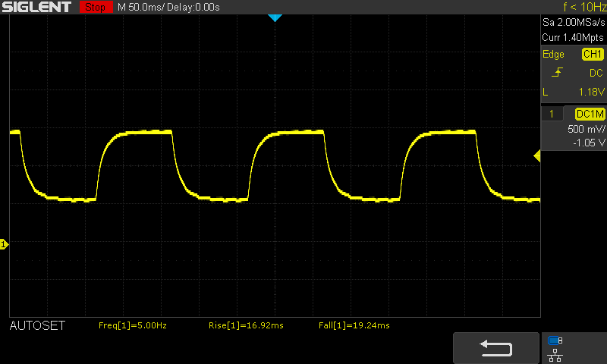The height and width of the screenshot is (364, 607).
Task: Click the f < 10Hz frequency counter readout
Action: [584, 7]
